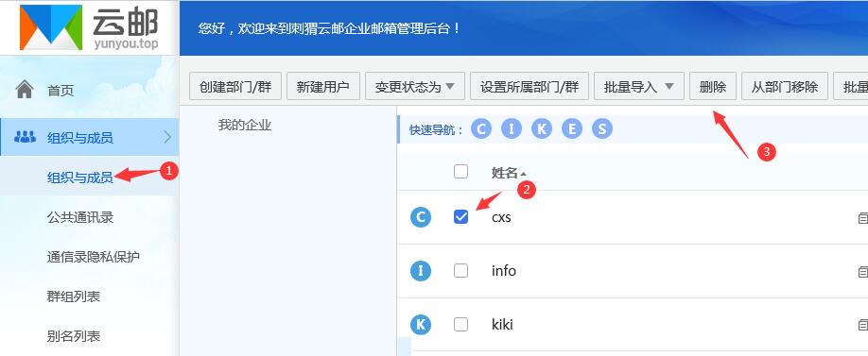
Task: Jump to letter E in quick navigation
Action: (x=572, y=129)
